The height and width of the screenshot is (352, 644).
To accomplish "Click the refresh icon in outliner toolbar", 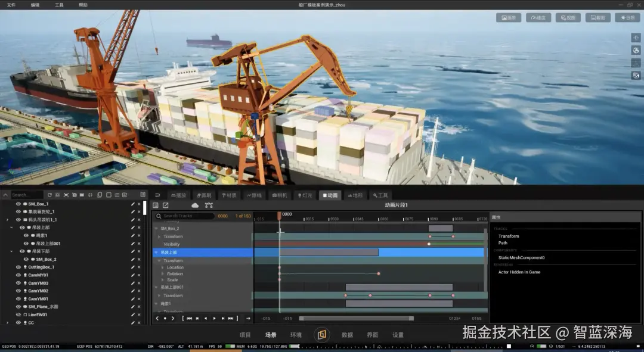I will click(49, 195).
